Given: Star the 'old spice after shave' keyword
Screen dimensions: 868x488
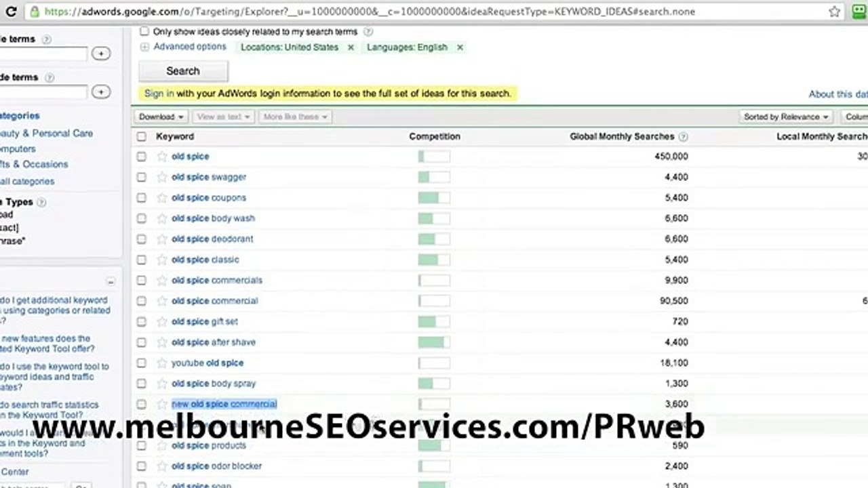Looking at the screenshot, I should tap(162, 342).
